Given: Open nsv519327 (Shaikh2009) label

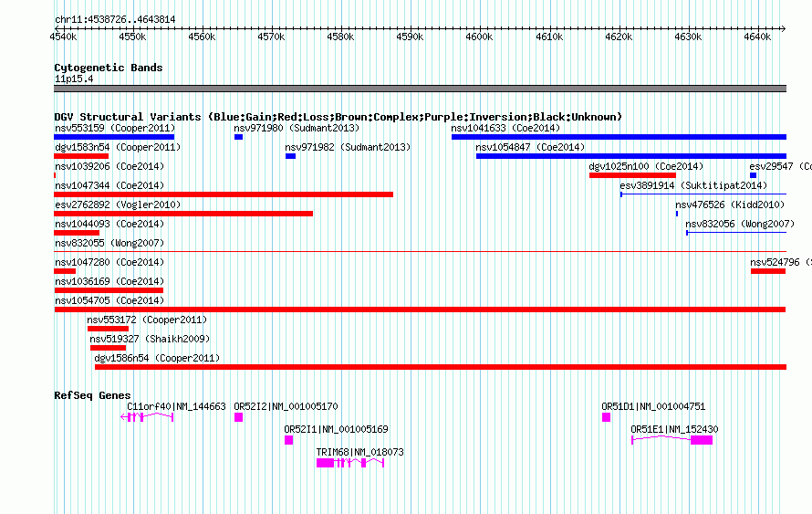Looking at the screenshot, I should point(150,339).
